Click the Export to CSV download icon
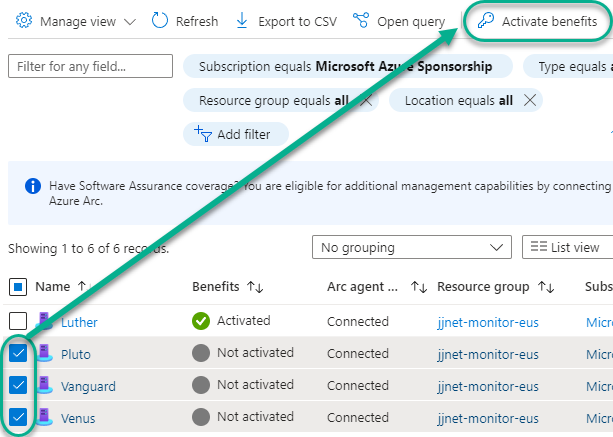Screen dimensions: 613x437 [x=242, y=21]
